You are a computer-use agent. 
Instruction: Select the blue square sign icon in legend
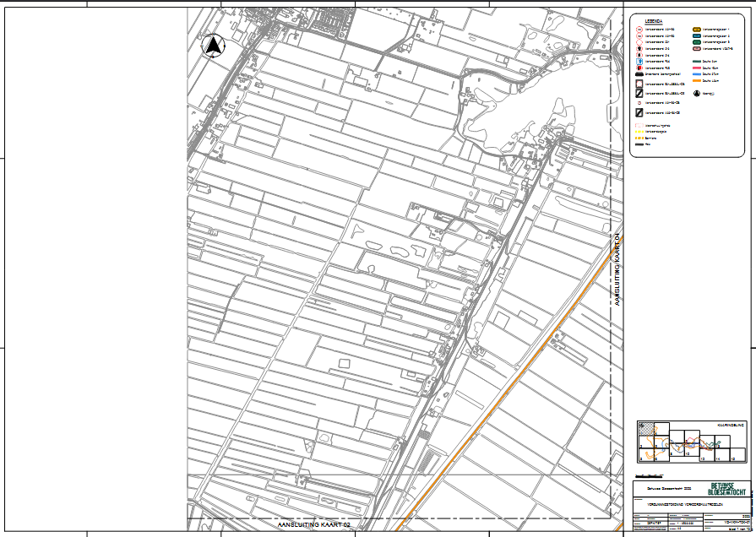pos(639,61)
